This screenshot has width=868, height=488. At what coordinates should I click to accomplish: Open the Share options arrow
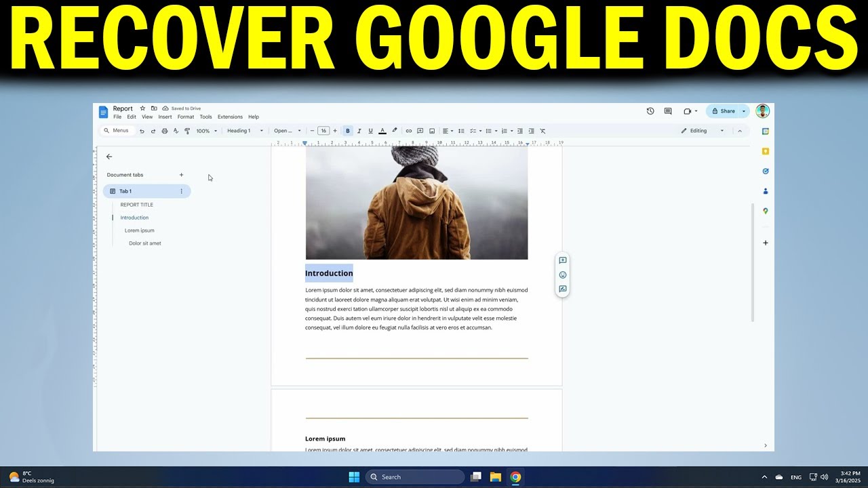[744, 111]
